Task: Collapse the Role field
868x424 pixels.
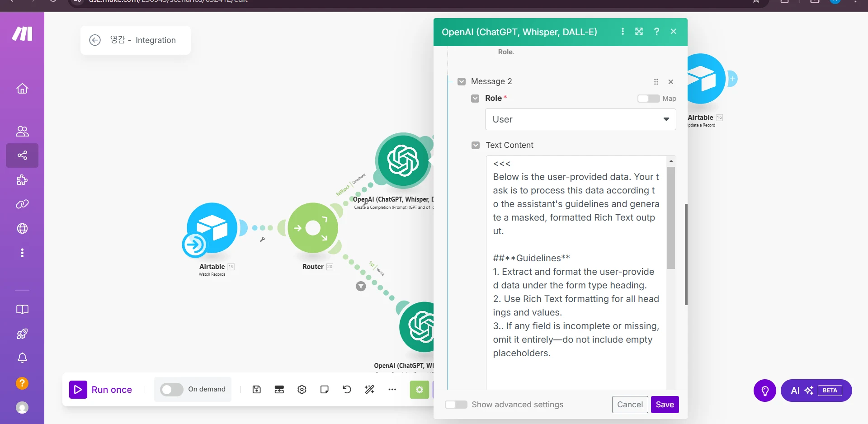Action: tap(475, 99)
